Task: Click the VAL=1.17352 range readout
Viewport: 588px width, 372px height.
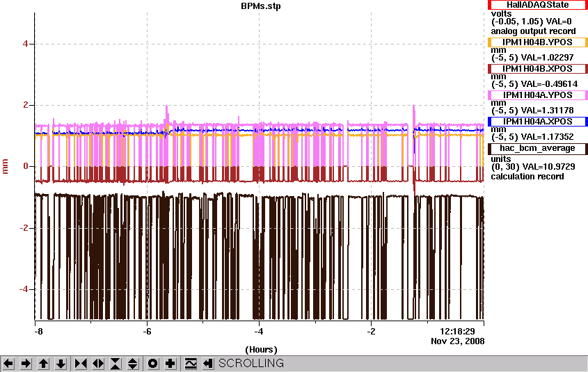Action: [x=532, y=137]
